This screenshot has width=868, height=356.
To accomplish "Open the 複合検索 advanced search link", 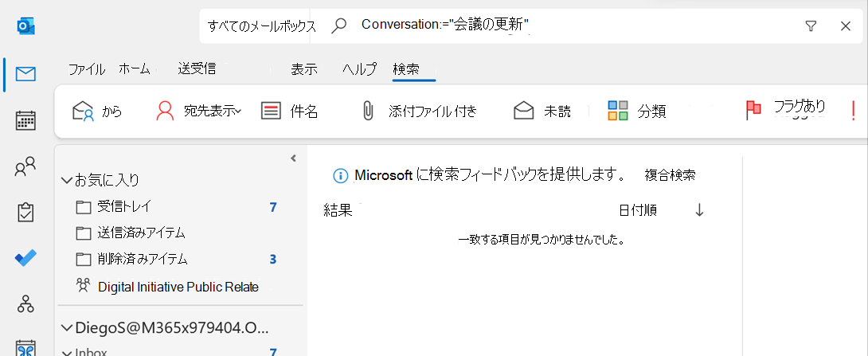I will click(670, 175).
